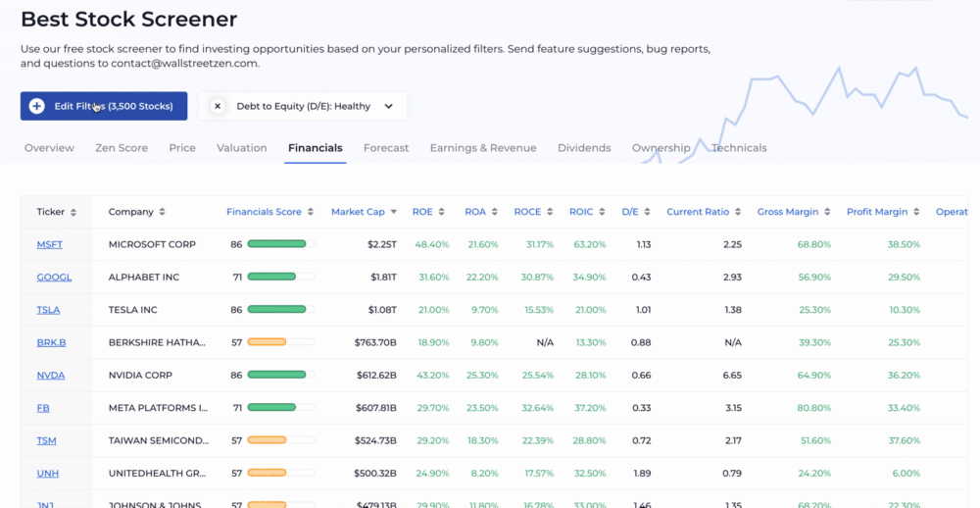Open the UNH ticker link
The height and width of the screenshot is (508, 980).
click(47, 474)
